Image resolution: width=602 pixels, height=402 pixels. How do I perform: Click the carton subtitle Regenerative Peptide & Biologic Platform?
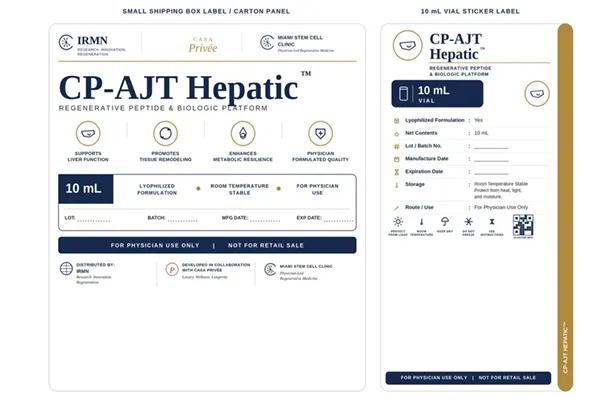click(163, 108)
